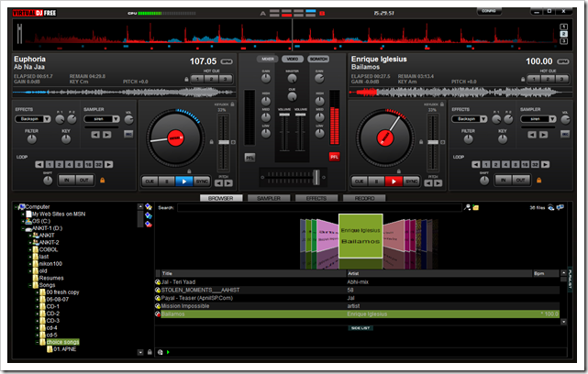Switch to the BROWSER tab
Viewport: 588px width, 374px height.
220,198
